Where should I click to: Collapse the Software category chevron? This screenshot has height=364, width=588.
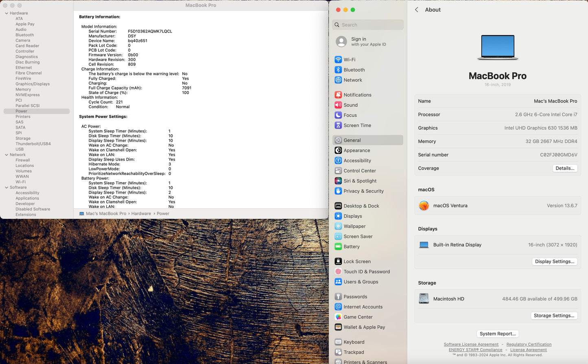click(x=7, y=187)
